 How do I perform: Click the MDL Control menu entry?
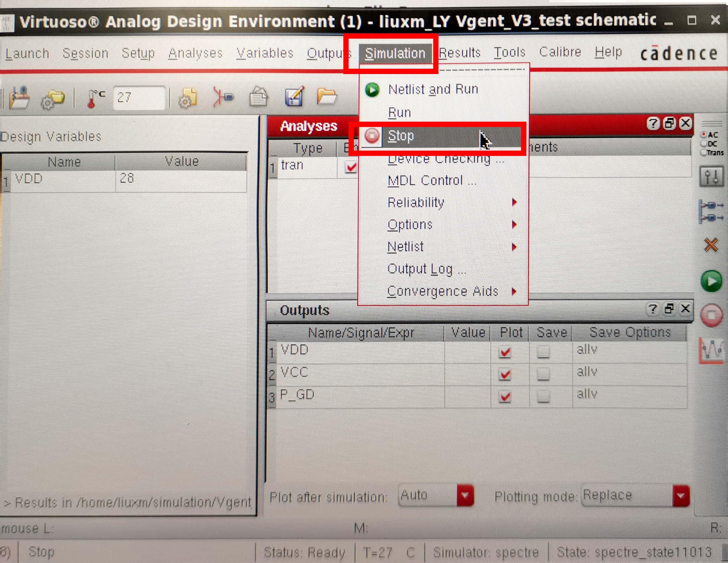coord(431,180)
